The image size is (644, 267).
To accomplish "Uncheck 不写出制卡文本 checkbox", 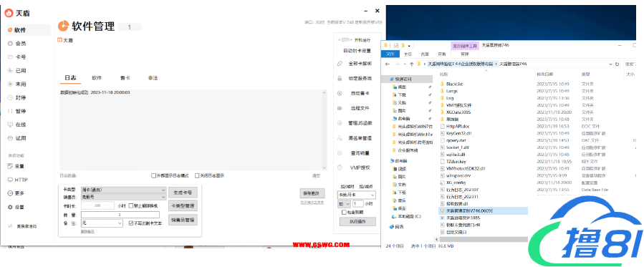I will point(130,223).
